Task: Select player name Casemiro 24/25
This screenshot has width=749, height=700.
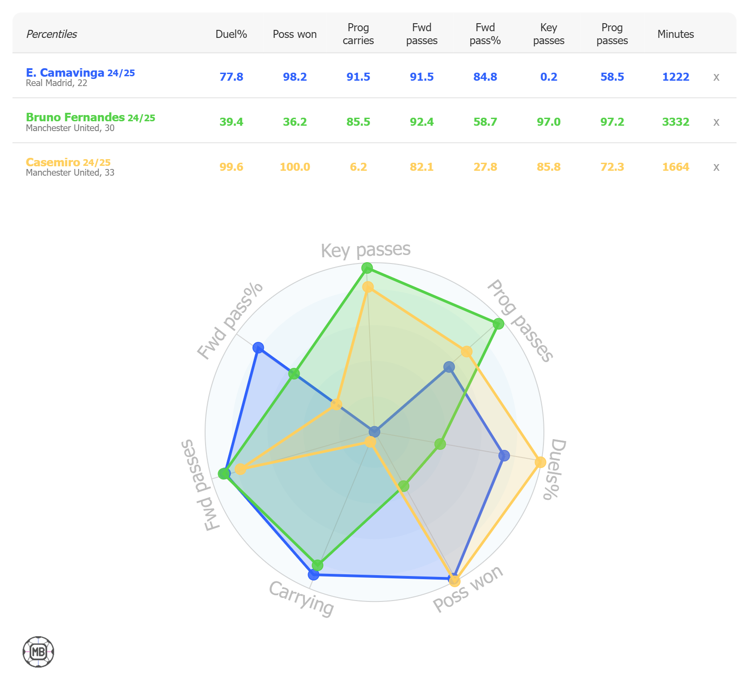Action: point(68,162)
